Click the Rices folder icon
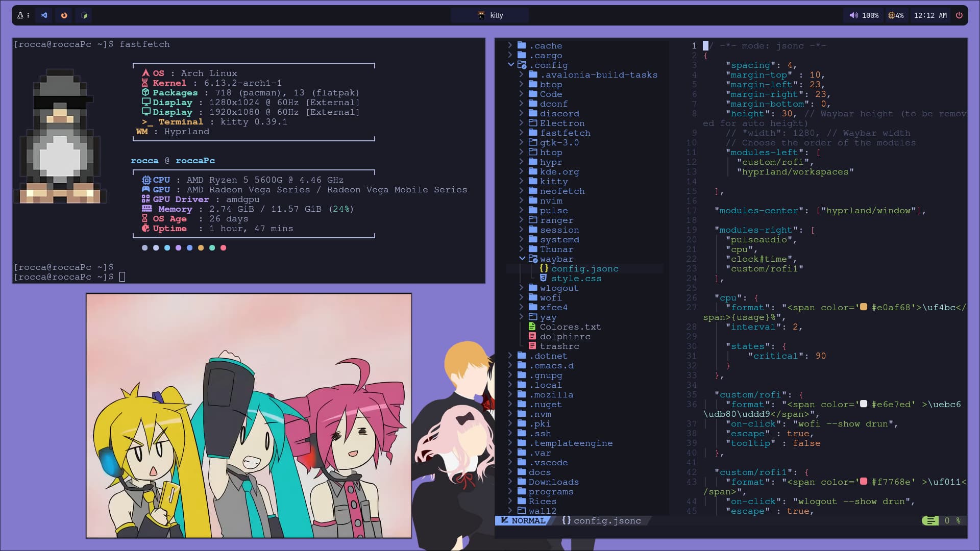Image resolution: width=980 pixels, height=551 pixels. pyautogui.click(x=522, y=501)
